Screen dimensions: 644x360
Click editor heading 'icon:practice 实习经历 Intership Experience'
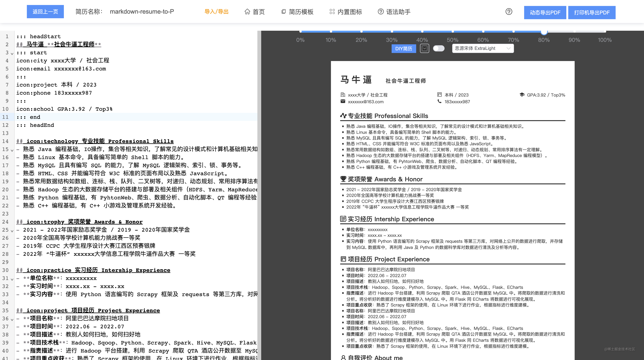93,270
